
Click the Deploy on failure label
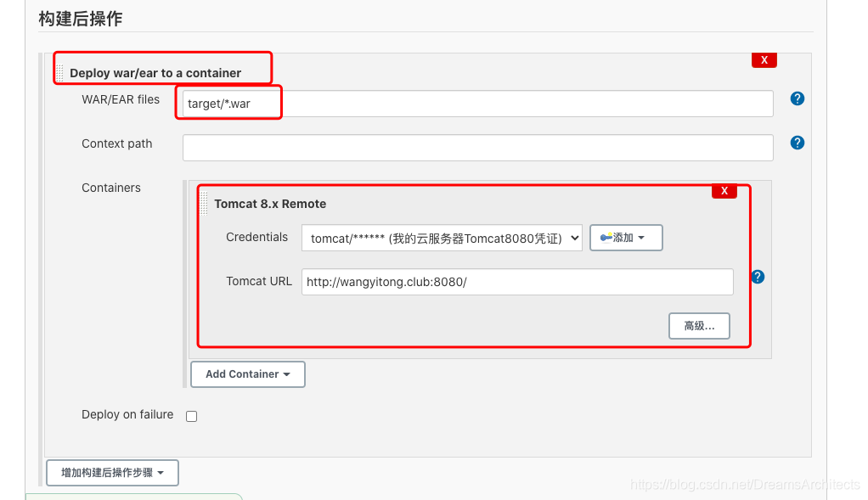pyautogui.click(x=127, y=415)
